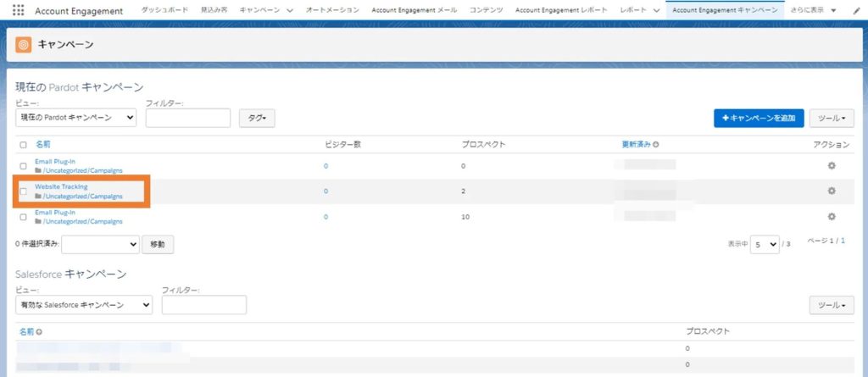This screenshot has height=377, width=868.
Task: Open the 有効な Salesforce キャンペーン view dropdown
Action: coord(84,305)
